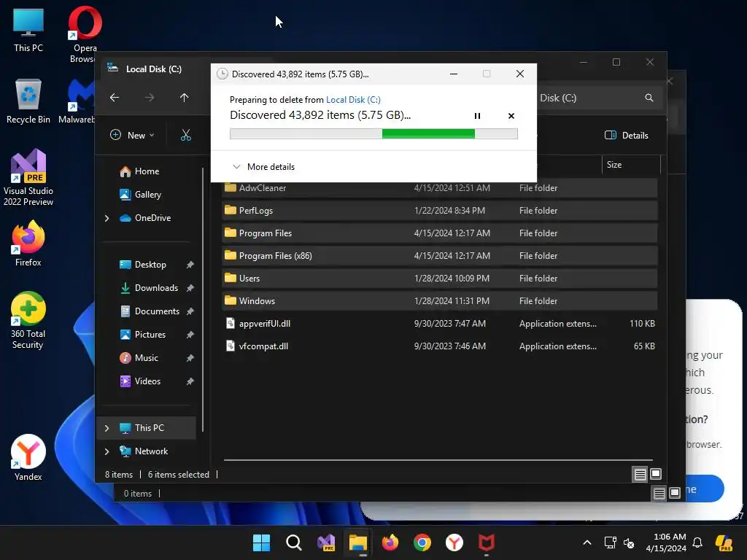747x560 pixels.
Task: Open the Firefox desktop shortcut
Action: (28, 244)
